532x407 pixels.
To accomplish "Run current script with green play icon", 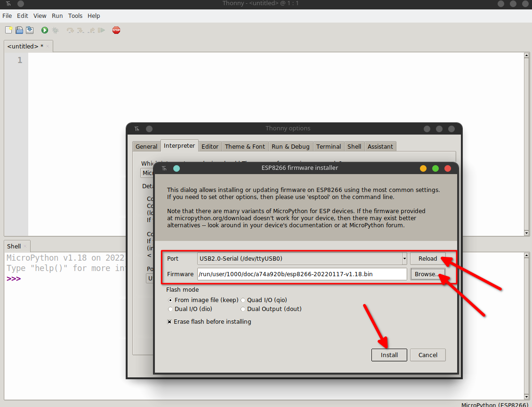I will (44, 30).
